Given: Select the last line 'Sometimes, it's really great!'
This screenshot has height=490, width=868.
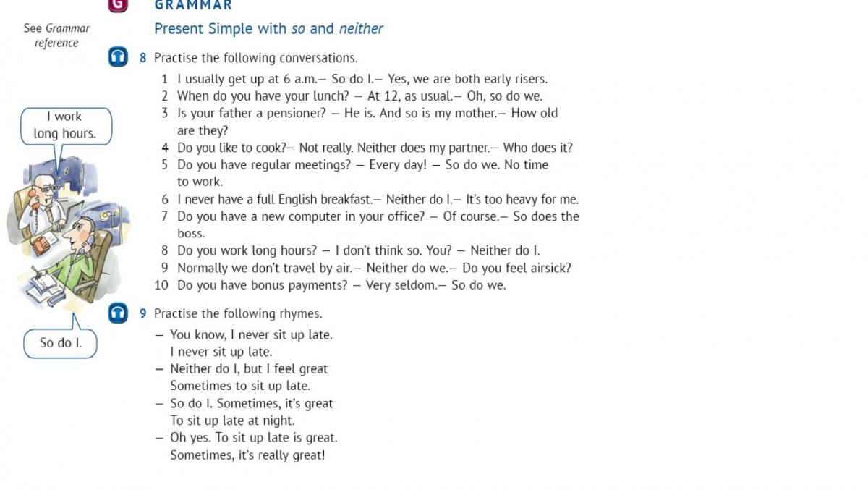Looking at the screenshot, I should coord(247,455).
